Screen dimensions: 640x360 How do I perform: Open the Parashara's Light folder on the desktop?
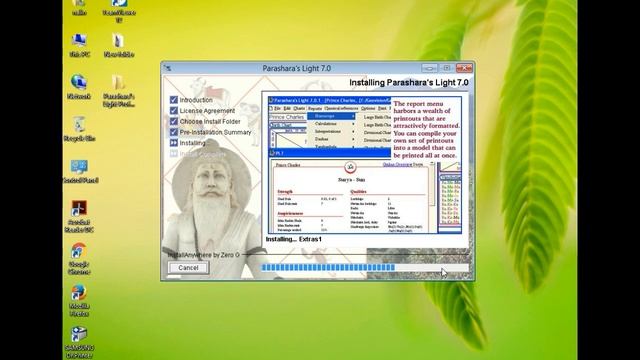click(x=119, y=91)
